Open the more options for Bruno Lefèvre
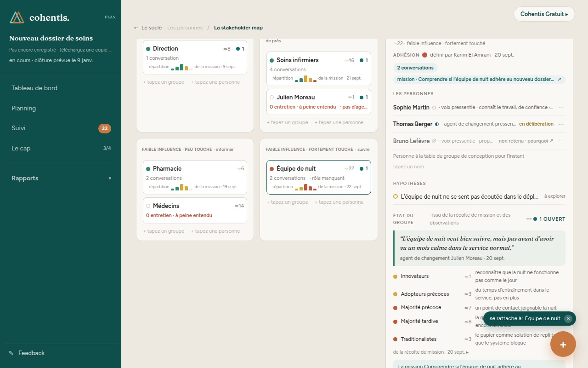 pyautogui.click(x=561, y=141)
